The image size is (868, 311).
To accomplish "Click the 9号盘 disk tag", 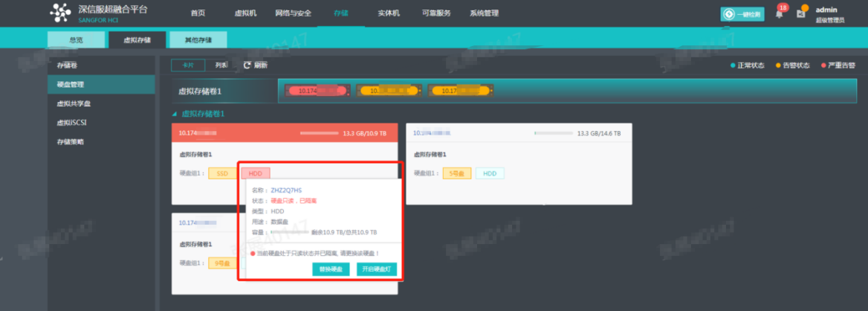I will (x=222, y=263).
